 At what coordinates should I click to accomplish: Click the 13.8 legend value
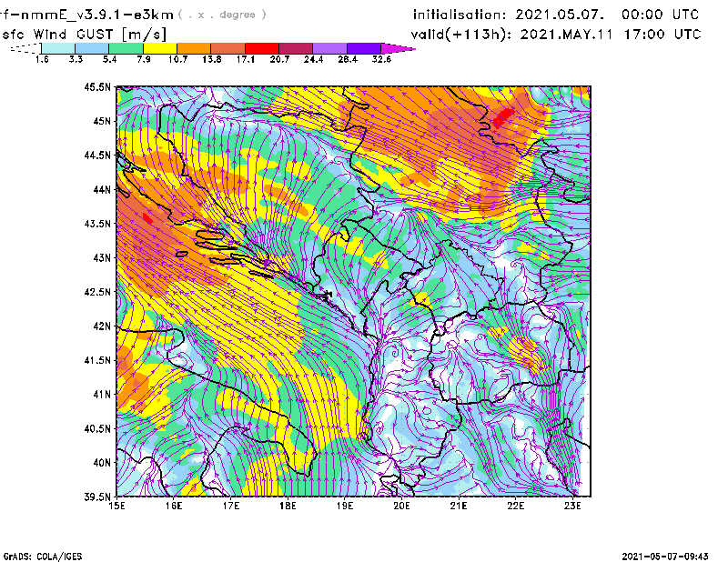tap(211, 59)
